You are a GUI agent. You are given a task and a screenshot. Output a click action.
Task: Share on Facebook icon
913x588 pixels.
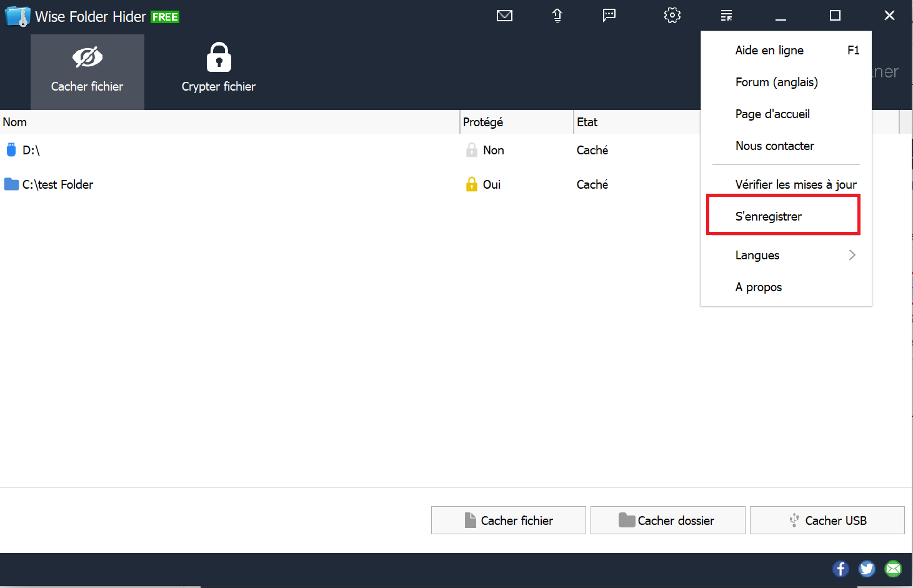coord(841,569)
